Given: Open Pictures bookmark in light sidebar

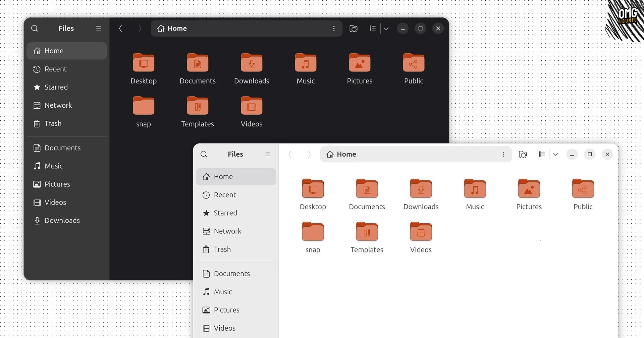Looking at the screenshot, I should (x=236, y=310).
